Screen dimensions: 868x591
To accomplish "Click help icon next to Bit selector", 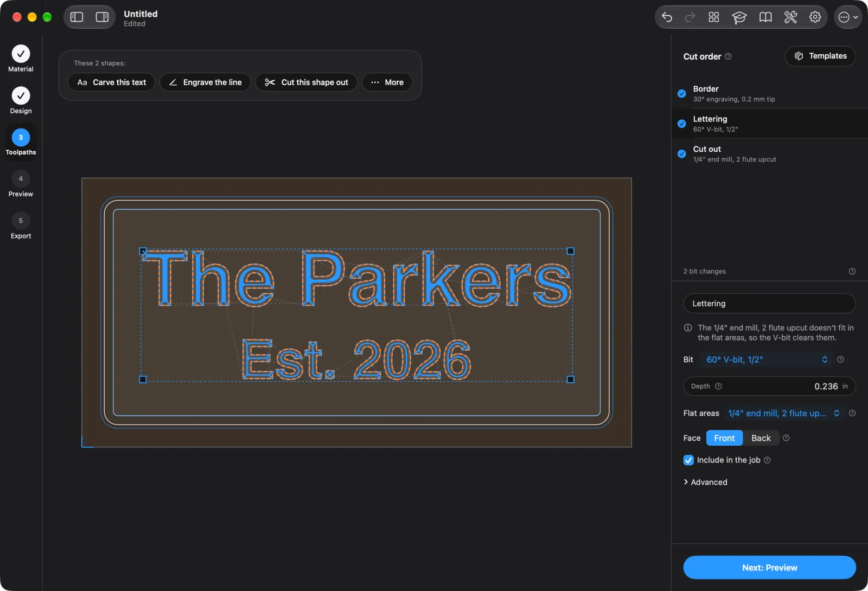I will [840, 359].
